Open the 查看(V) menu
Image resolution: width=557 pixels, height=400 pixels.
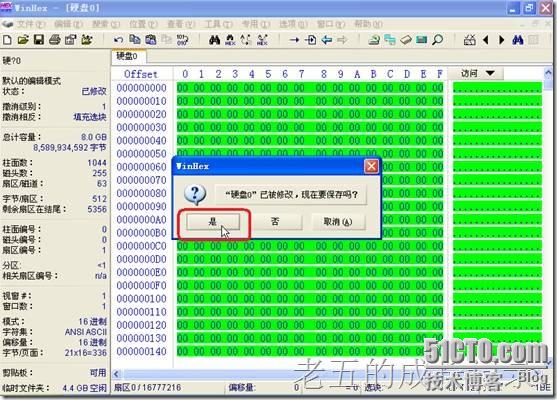tap(181, 24)
